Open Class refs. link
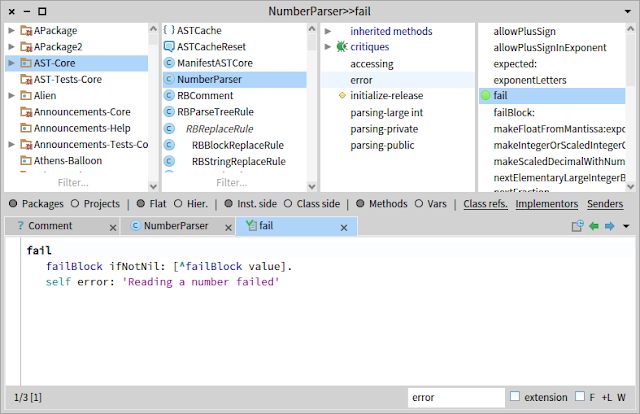Screen dimensions: 640x414 click(485, 203)
